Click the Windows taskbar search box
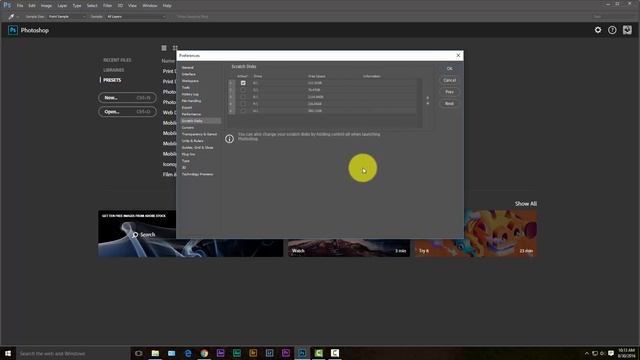 point(73,353)
